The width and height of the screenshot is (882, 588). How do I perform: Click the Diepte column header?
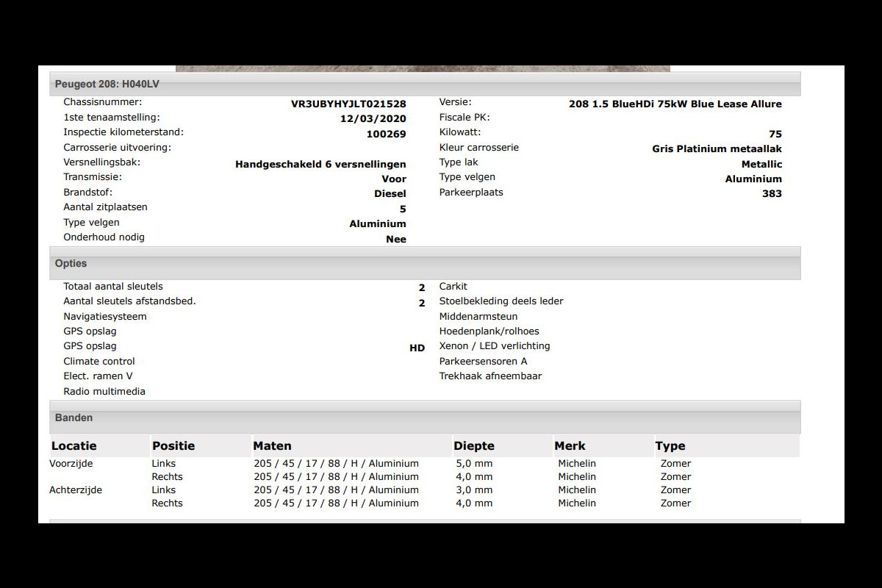click(474, 446)
